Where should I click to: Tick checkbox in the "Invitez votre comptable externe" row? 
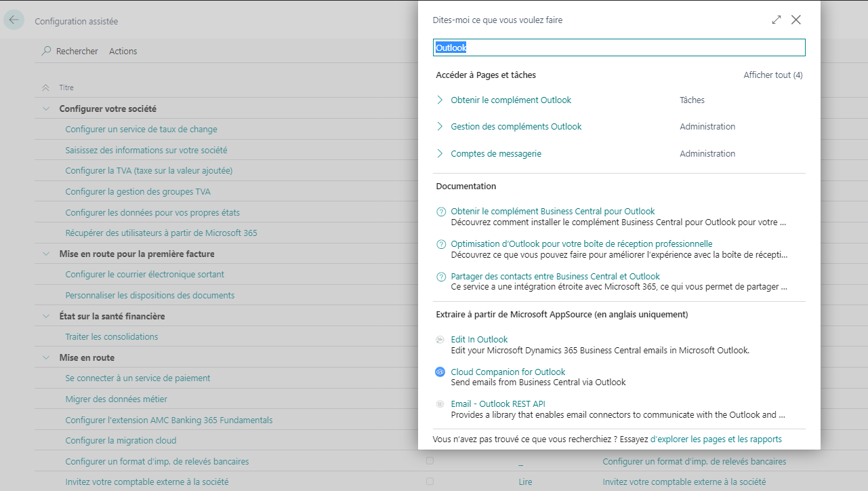click(x=430, y=482)
